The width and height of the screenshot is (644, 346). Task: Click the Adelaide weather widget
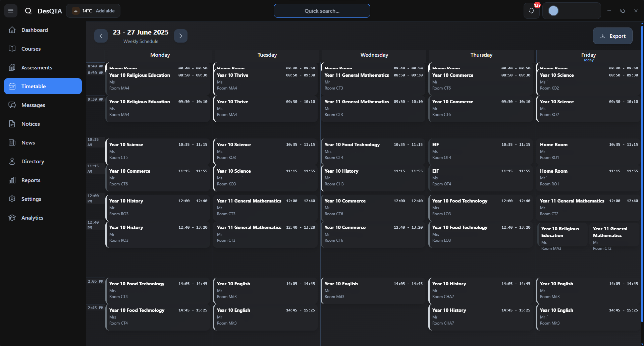click(93, 11)
